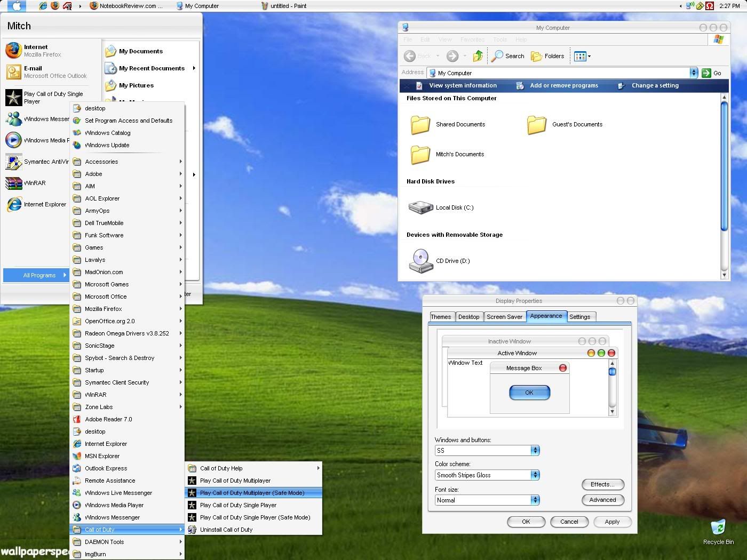Open Internet Explorer in start menu left pane

coord(36,204)
